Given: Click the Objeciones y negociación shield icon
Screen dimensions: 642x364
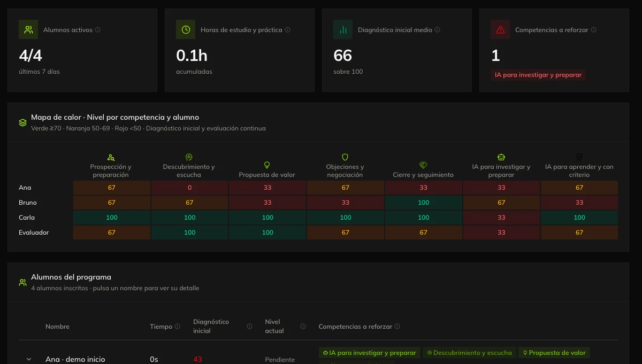Looking at the screenshot, I should point(345,157).
